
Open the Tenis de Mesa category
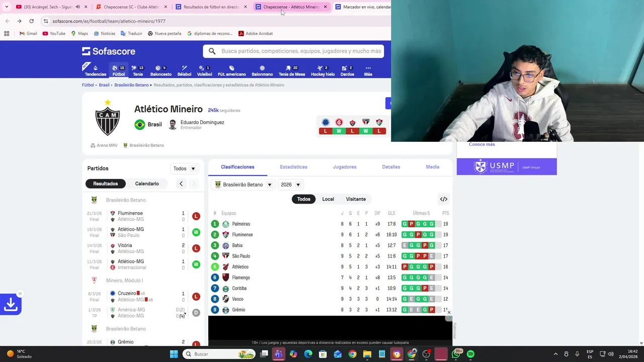tap(292, 70)
